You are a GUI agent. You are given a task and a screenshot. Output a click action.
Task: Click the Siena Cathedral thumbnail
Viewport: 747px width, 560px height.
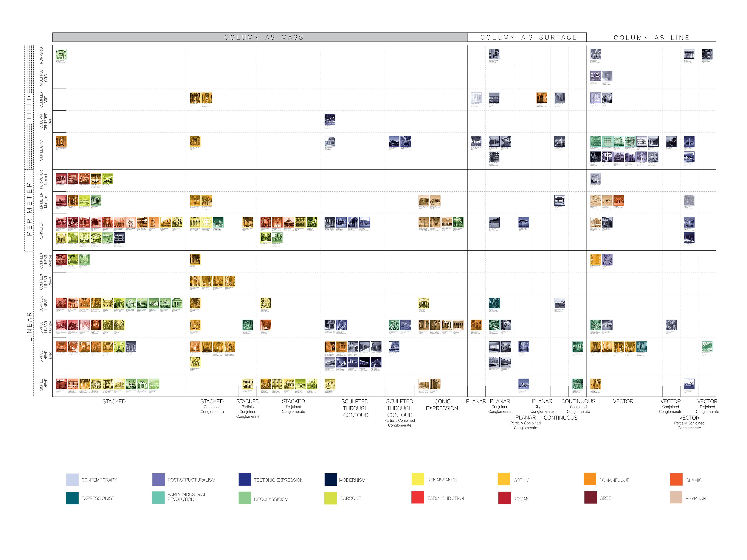click(x=195, y=98)
